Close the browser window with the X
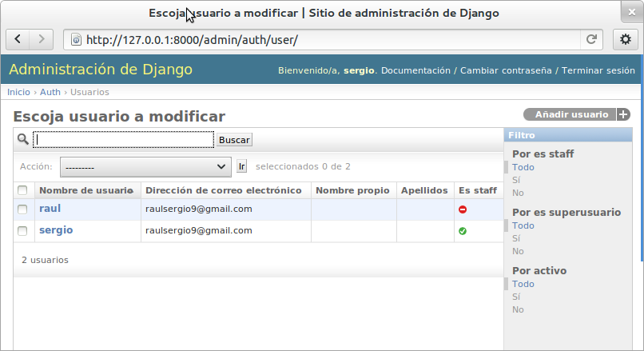The width and height of the screenshot is (644, 351). 632,13
